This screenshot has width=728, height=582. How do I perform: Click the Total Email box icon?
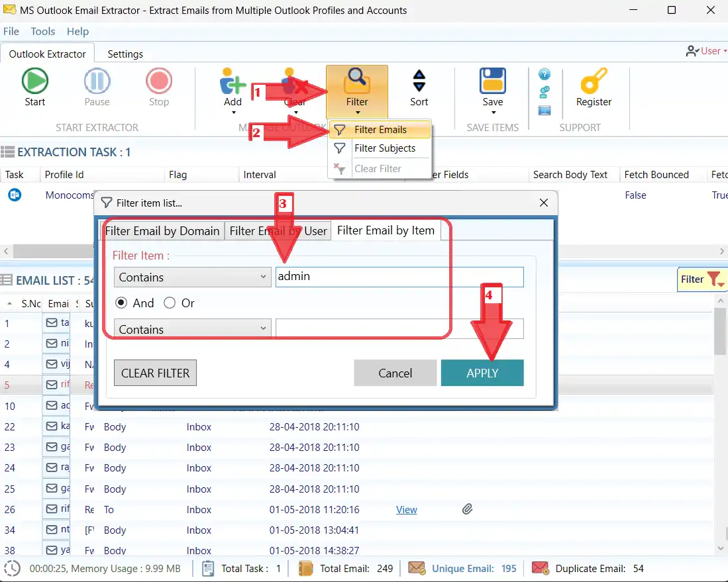[x=305, y=568]
